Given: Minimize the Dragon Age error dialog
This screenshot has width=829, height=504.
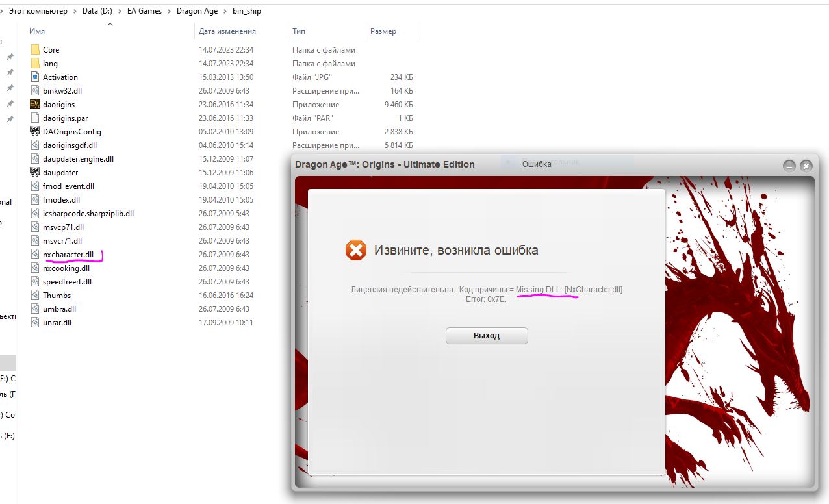Looking at the screenshot, I should 789,166.
